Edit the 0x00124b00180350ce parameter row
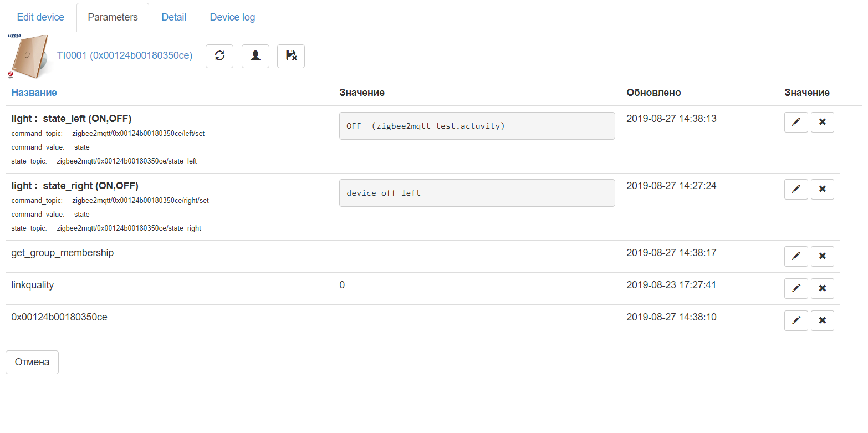The image size is (868, 433). click(796, 320)
